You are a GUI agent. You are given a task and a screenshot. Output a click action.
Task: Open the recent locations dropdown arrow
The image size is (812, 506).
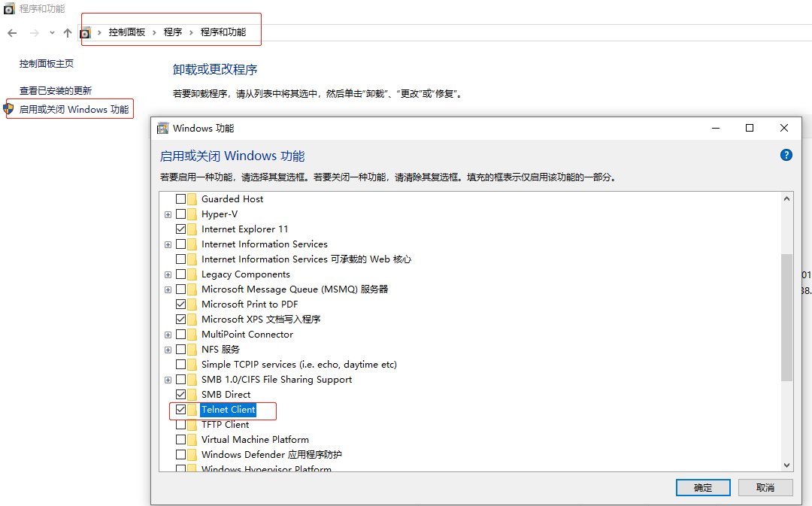(x=52, y=33)
